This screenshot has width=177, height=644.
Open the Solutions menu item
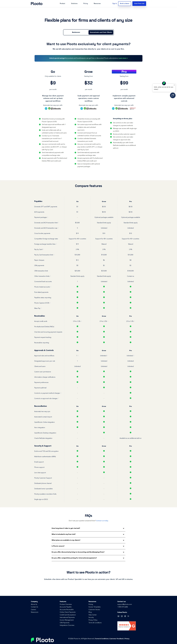74,4
